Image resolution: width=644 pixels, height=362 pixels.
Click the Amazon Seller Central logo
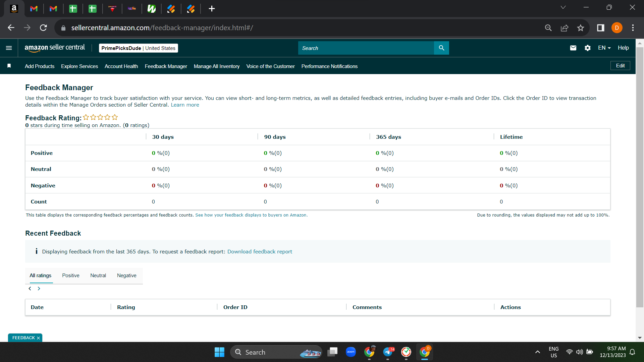tap(55, 48)
